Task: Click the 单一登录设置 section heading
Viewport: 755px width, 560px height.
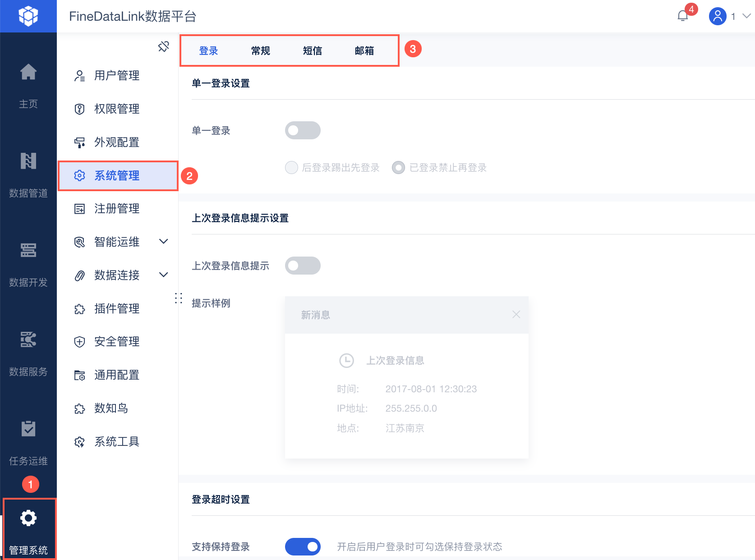Action: pyautogui.click(x=221, y=83)
